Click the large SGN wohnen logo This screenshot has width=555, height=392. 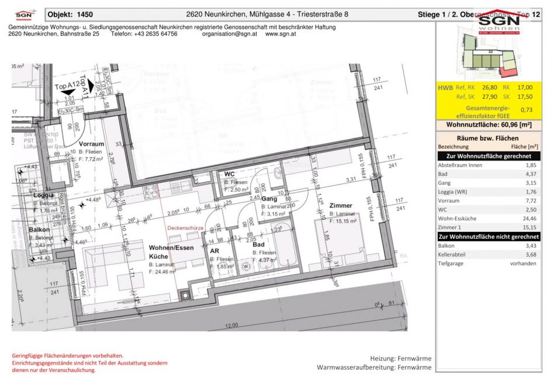coord(499,22)
